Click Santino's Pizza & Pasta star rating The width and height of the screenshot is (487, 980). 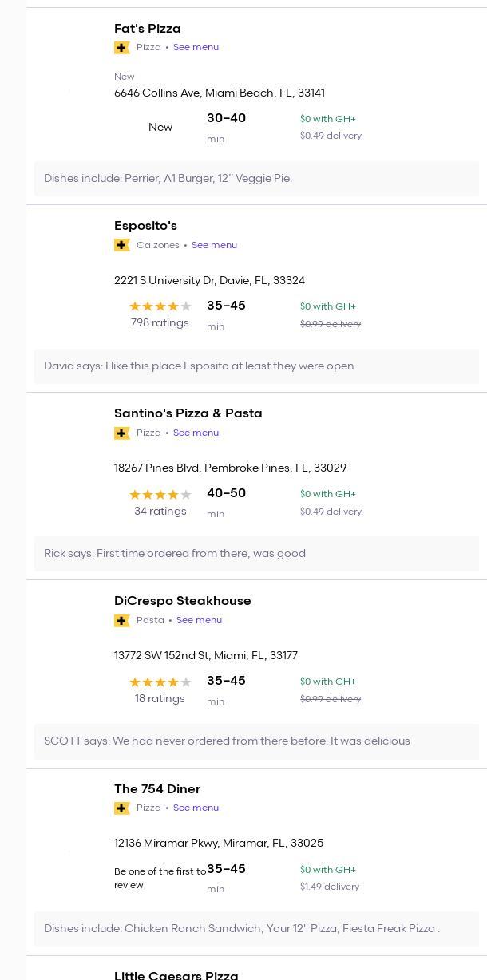[x=160, y=495]
